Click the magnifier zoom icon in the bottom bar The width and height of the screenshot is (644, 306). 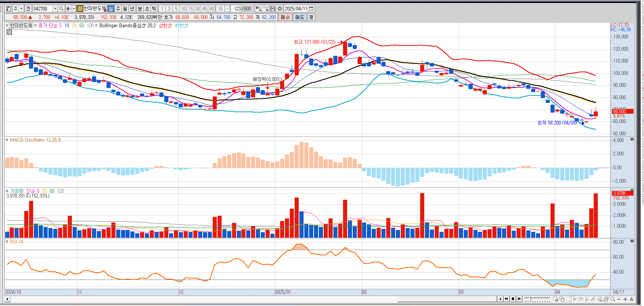tap(613, 299)
